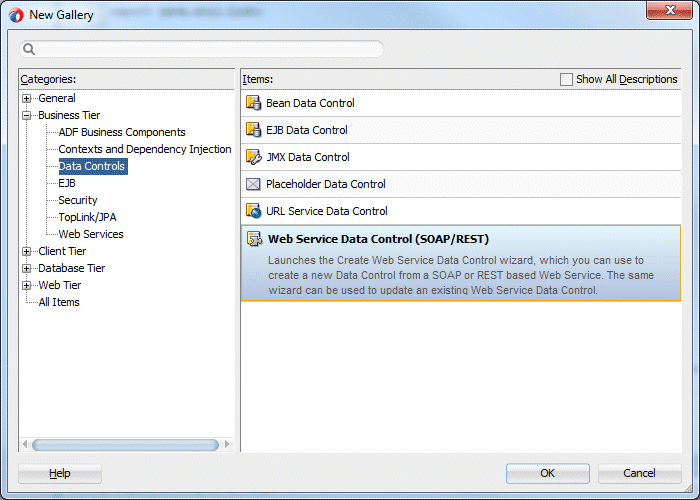This screenshot has width=700, height=500.
Task: Click the URL Service Data Control globe icon
Action: 253,211
